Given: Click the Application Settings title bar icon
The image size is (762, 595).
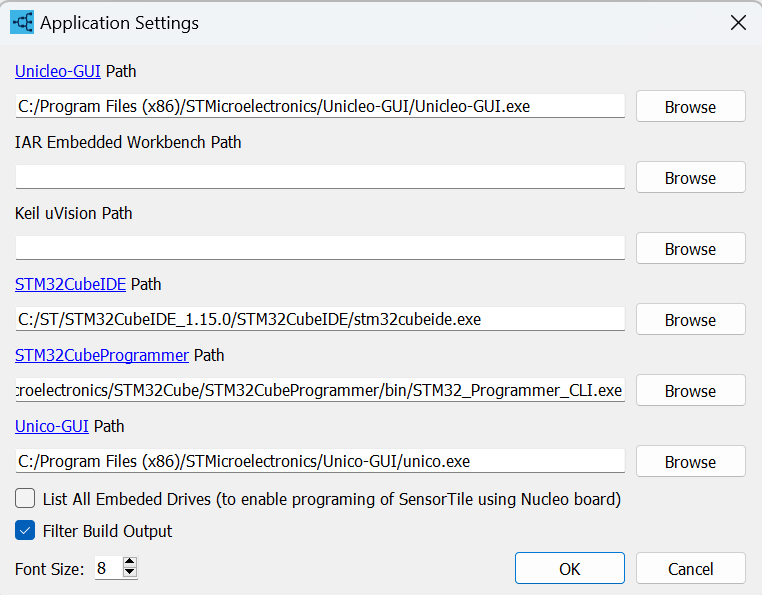Looking at the screenshot, I should click(22, 22).
